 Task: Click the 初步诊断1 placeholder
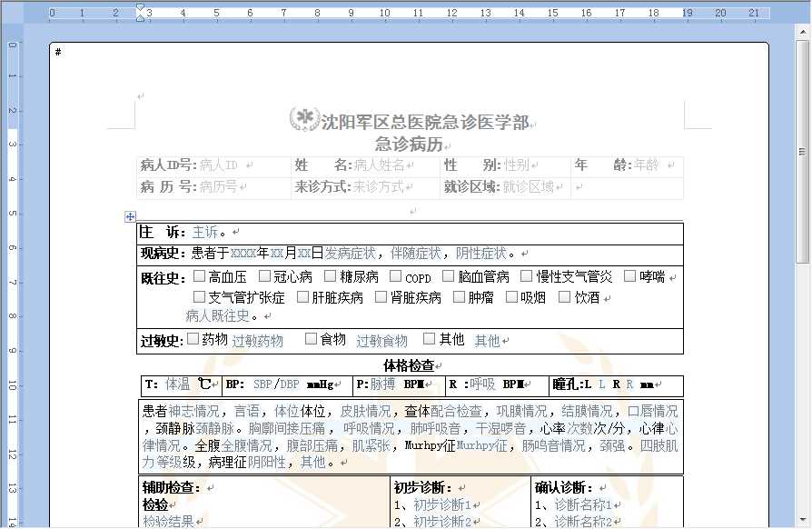(x=442, y=504)
